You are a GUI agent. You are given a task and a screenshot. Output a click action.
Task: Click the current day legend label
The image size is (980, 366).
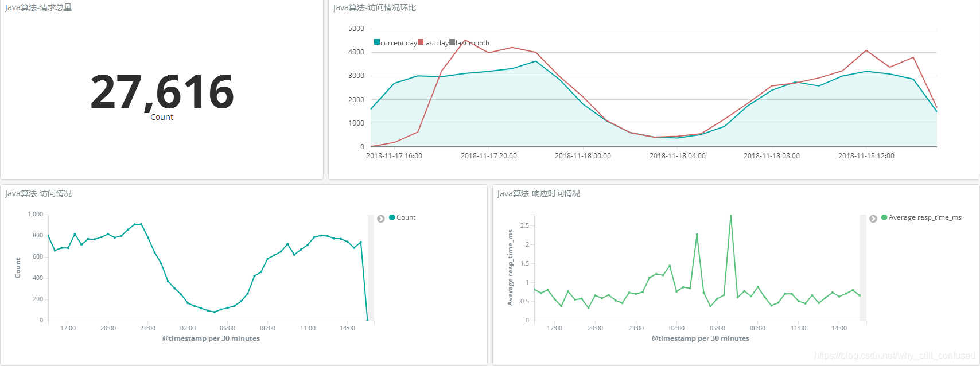point(399,43)
